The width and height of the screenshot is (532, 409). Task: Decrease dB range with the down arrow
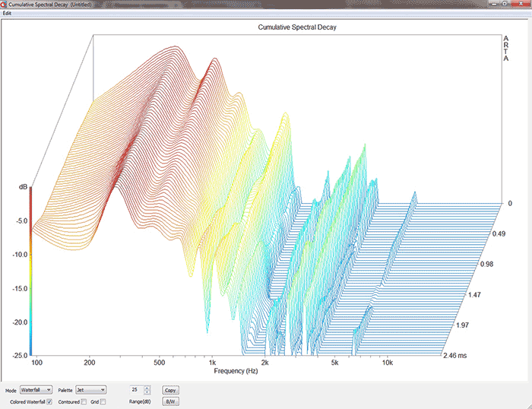click(x=147, y=392)
